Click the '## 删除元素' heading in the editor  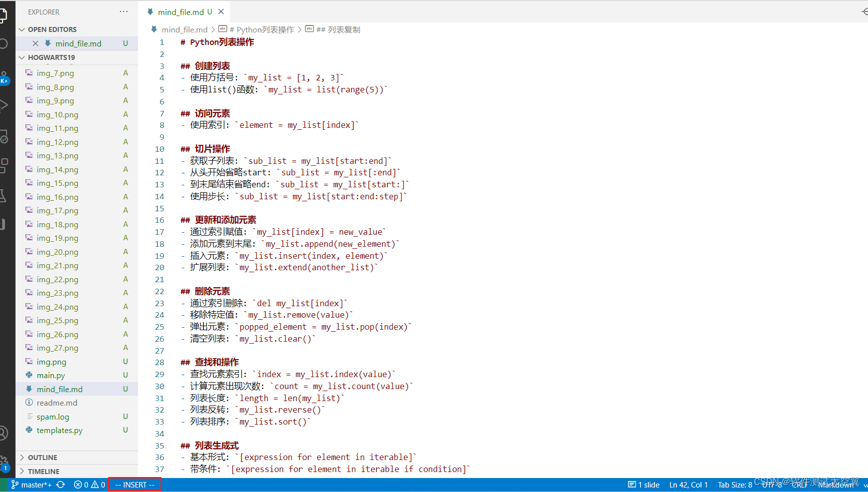(205, 291)
